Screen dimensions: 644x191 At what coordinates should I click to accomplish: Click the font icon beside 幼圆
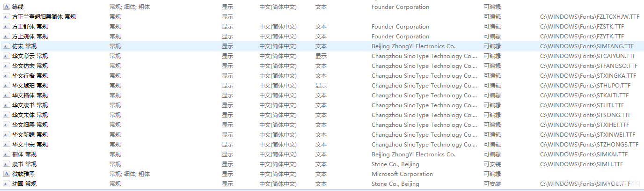coord(6,184)
